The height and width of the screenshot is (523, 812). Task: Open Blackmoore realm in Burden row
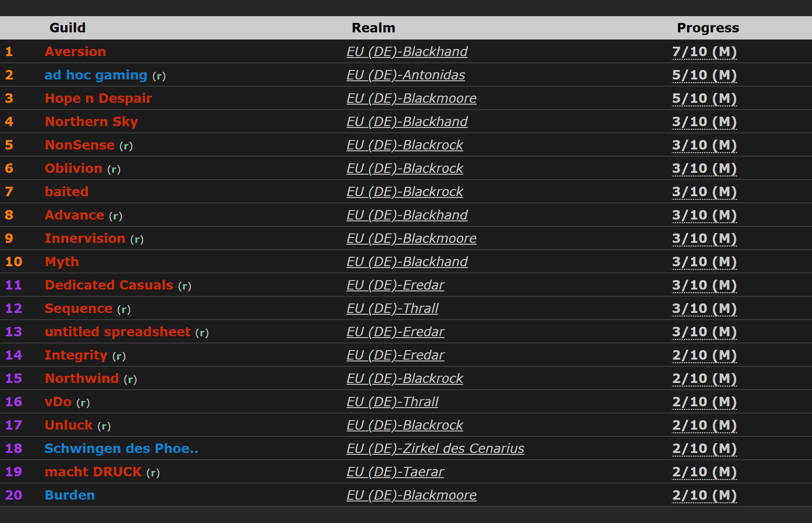click(x=412, y=495)
